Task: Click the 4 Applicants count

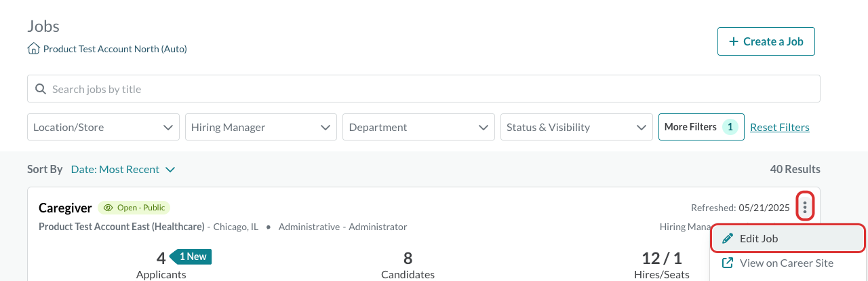Action: [161, 258]
